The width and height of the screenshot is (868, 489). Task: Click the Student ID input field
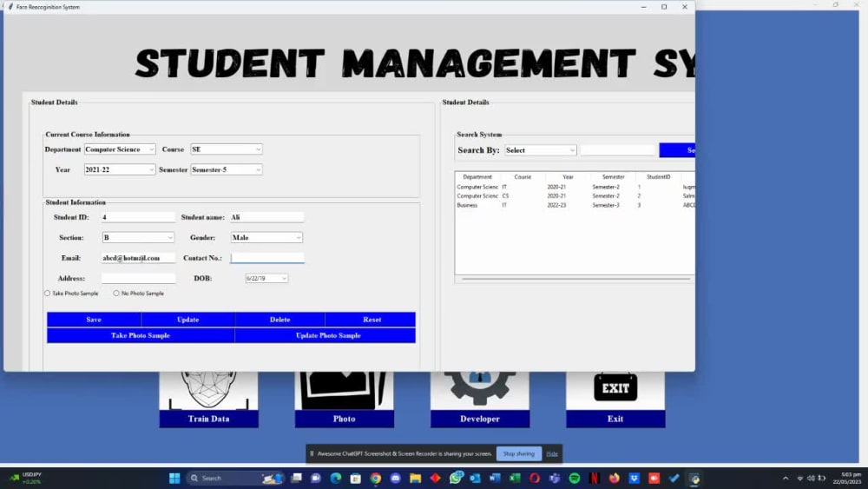(x=138, y=217)
